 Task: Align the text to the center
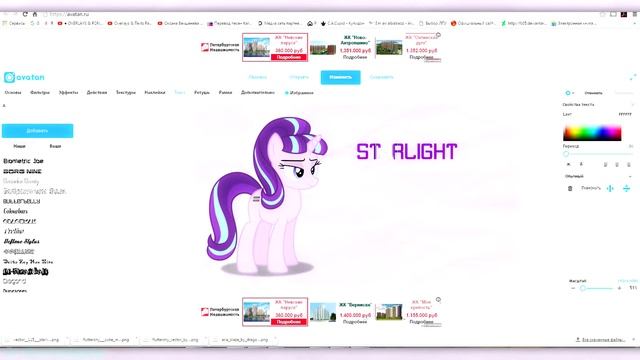[x=617, y=164]
